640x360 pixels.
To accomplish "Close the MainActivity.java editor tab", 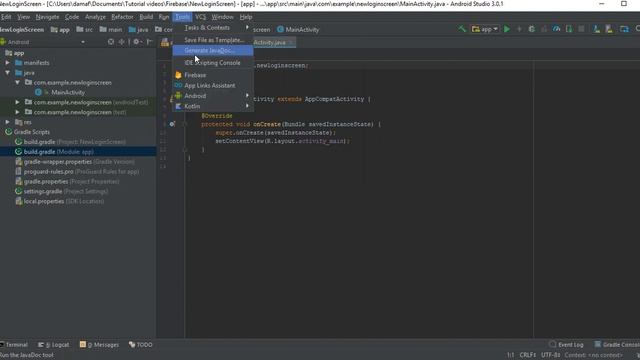I will tap(291, 42).
